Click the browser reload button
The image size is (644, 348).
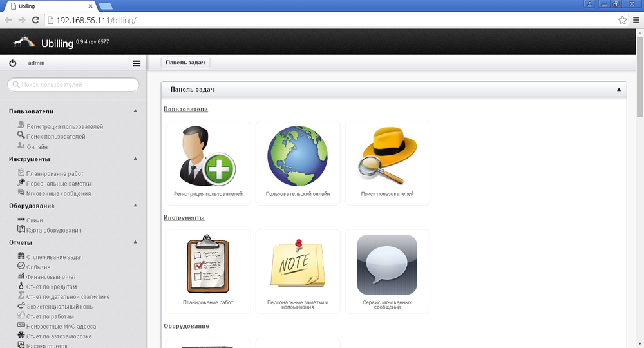36,20
